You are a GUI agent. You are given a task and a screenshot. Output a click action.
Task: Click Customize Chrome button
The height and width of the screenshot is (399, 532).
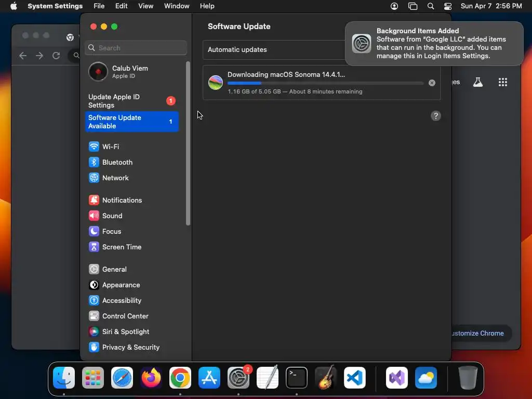481,333
